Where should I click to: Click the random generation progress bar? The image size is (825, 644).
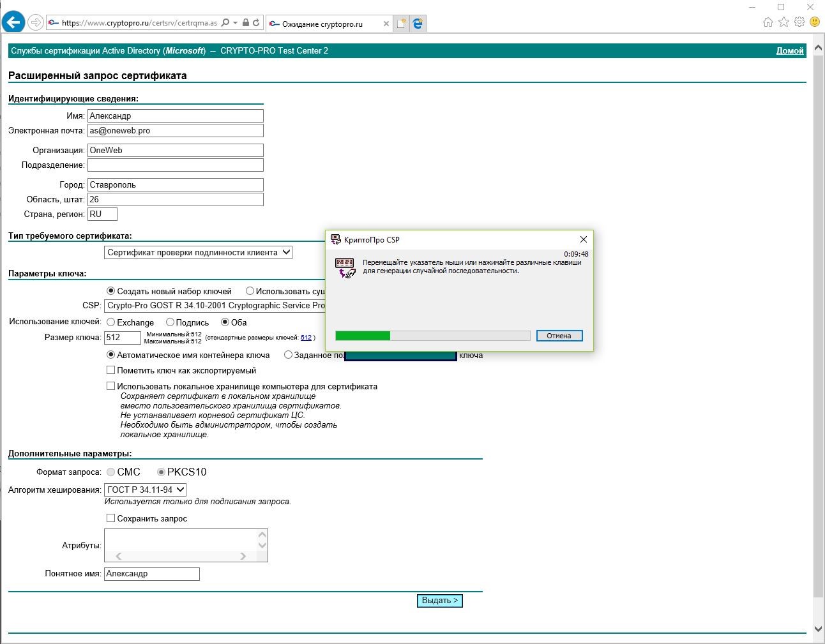(x=433, y=336)
